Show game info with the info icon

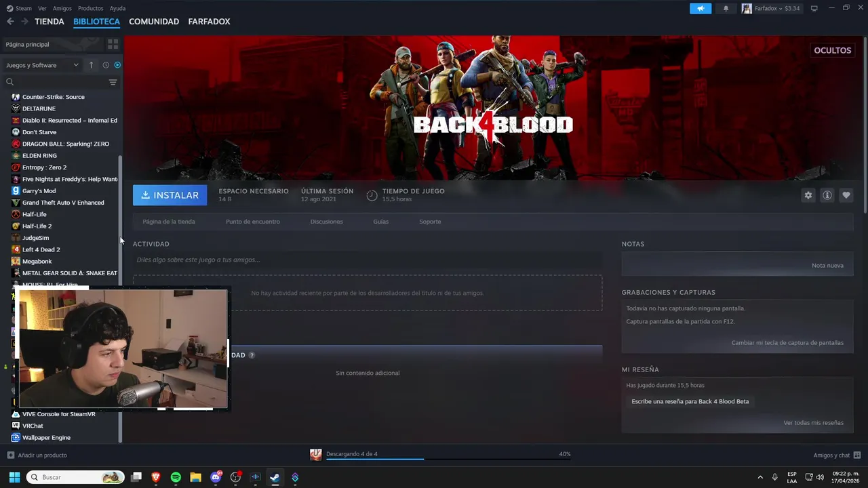[827, 195]
